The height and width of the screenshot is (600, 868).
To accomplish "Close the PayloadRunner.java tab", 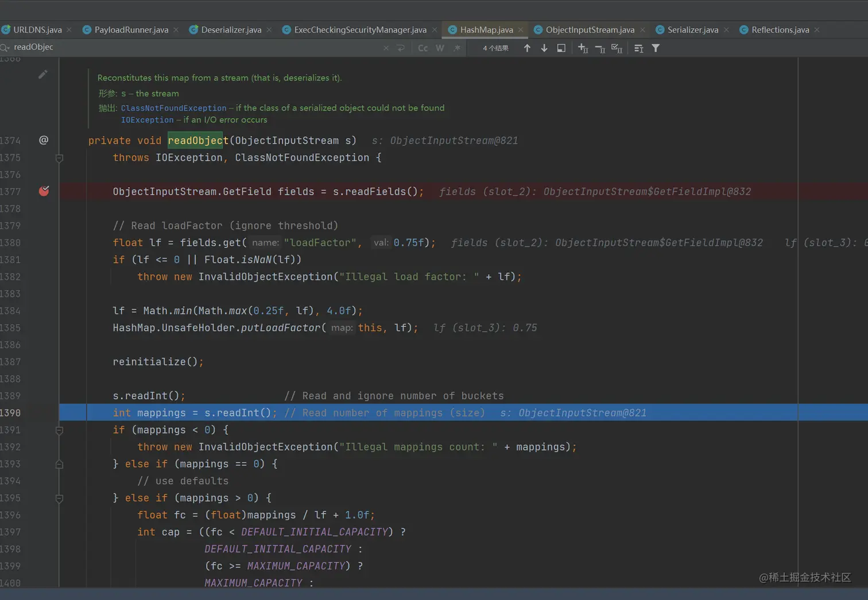I will (x=176, y=30).
